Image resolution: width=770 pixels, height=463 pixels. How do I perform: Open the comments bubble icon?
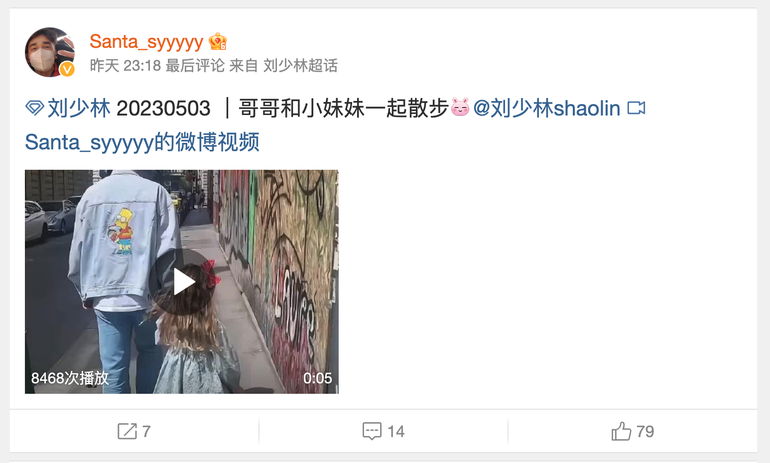coord(372,431)
